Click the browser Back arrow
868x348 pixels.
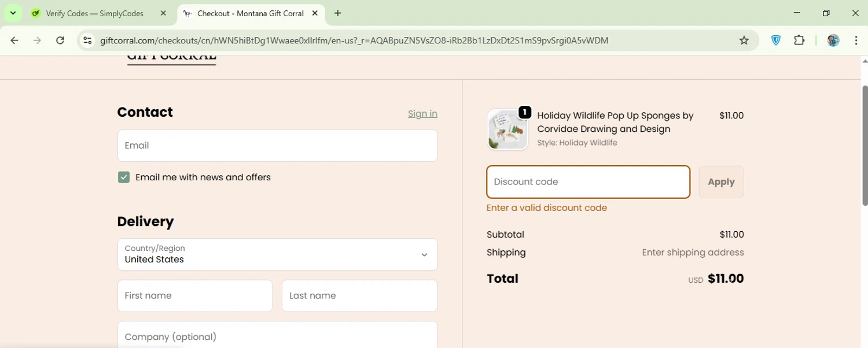click(x=14, y=40)
